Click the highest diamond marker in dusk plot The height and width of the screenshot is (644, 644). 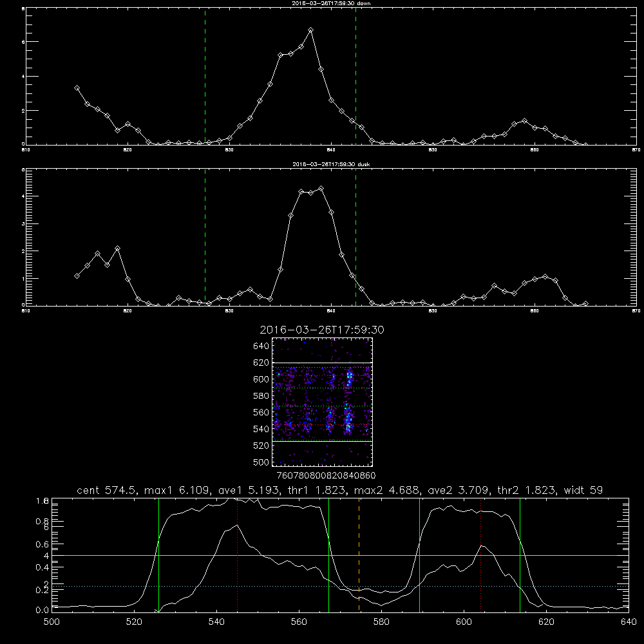click(321, 189)
